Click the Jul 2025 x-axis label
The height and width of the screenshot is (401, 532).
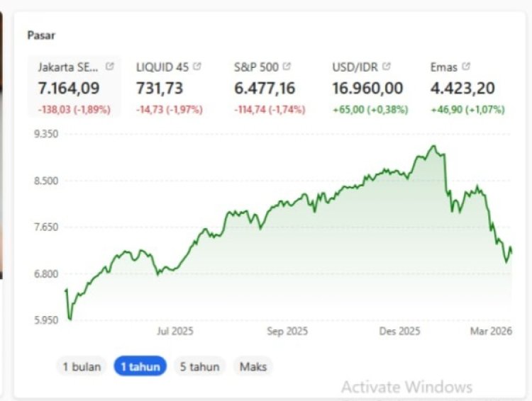[175, 331]
